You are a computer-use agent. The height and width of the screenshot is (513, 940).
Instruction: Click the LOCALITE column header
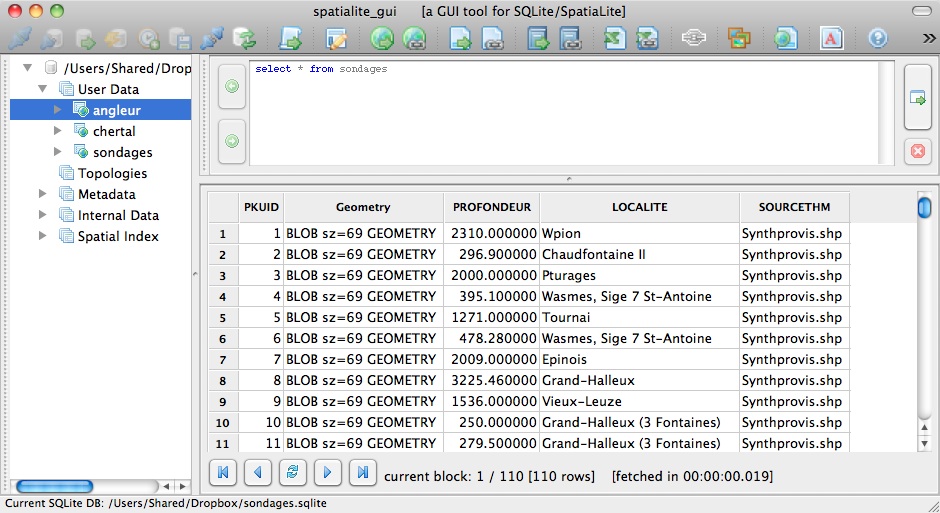click(640, 207)
